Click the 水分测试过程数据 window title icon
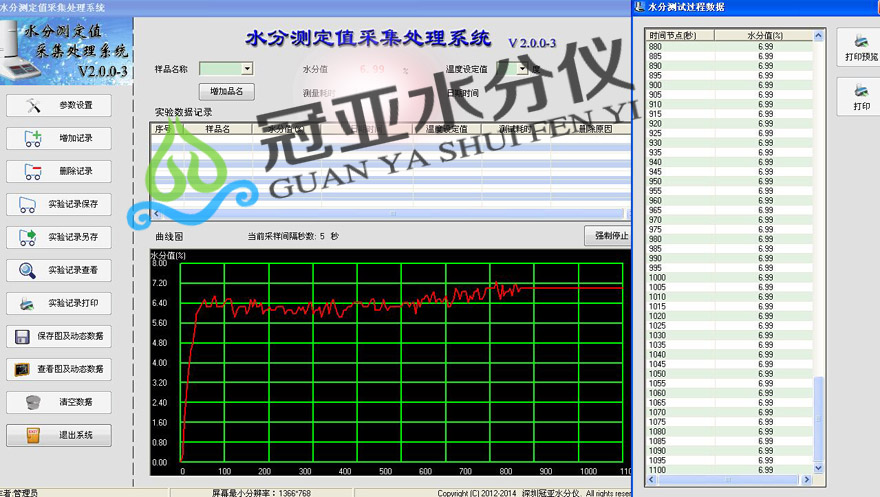Image resolution: width=880 pixels, height=497 pixels. coord(640,7)
